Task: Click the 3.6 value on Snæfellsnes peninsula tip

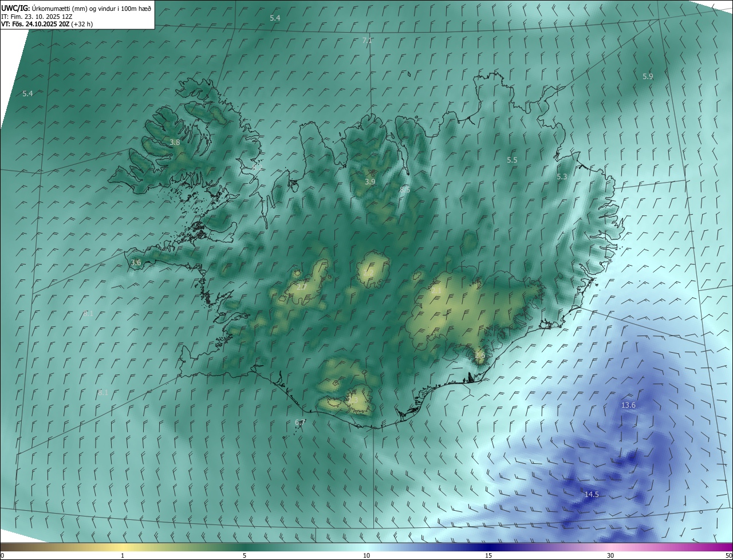Action: point(136,262)
